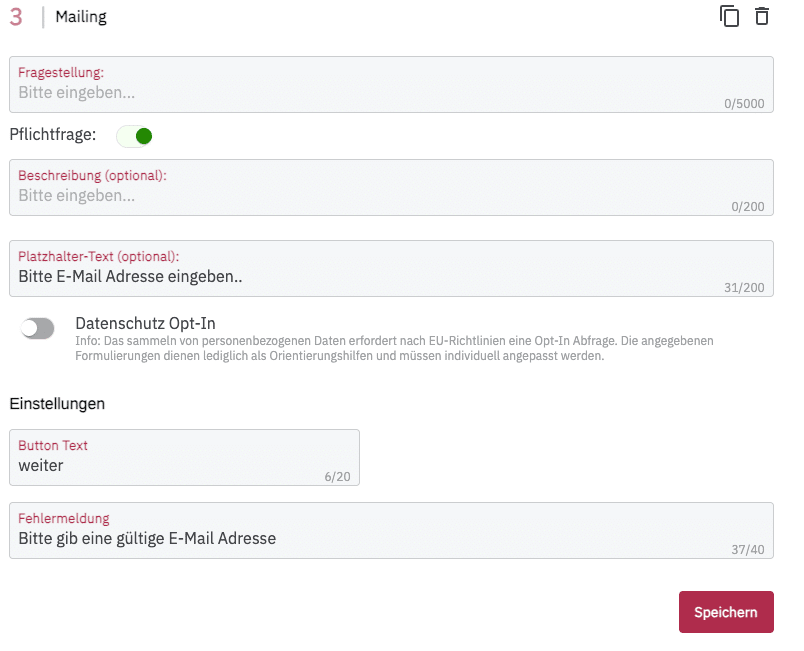804x651 pixels.
Task: Click the 37/40 counter in Fehlermeldung
Action: point(750,550)
